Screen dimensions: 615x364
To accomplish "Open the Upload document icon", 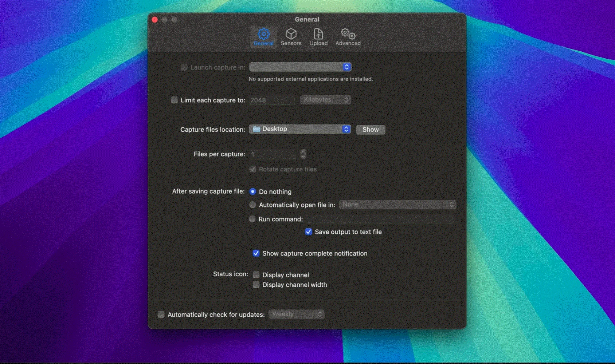I will coord(318,34).
